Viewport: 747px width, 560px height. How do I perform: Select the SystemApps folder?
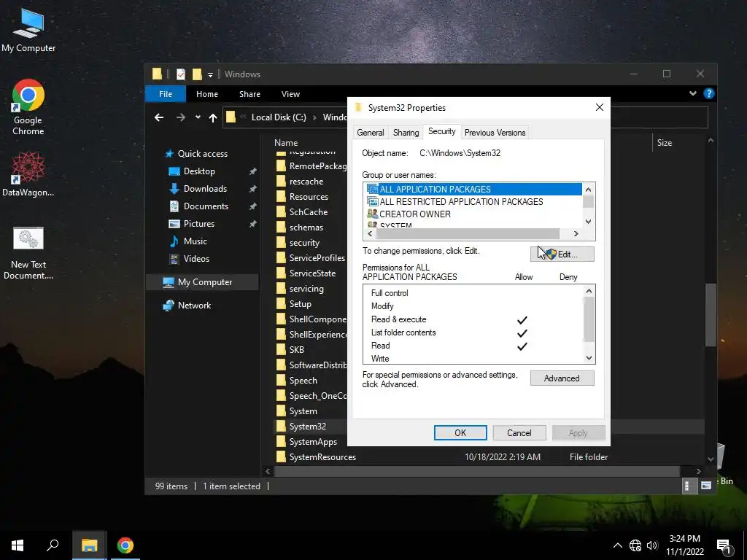313,442
